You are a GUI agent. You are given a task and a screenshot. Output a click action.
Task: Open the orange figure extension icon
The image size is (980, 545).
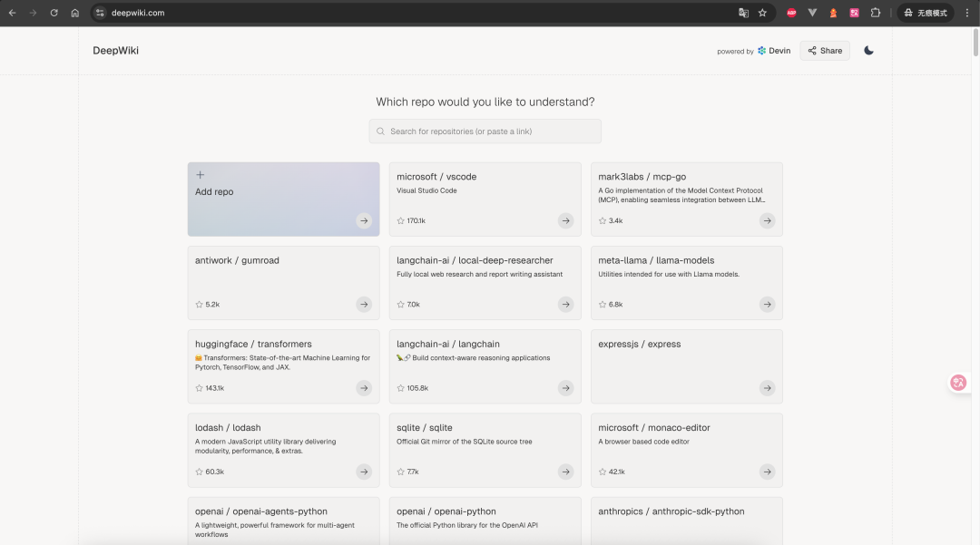(x=833, y=13)
